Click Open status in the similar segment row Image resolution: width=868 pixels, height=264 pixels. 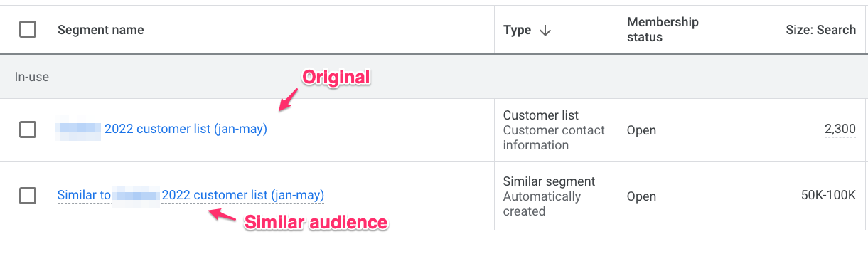641,196
